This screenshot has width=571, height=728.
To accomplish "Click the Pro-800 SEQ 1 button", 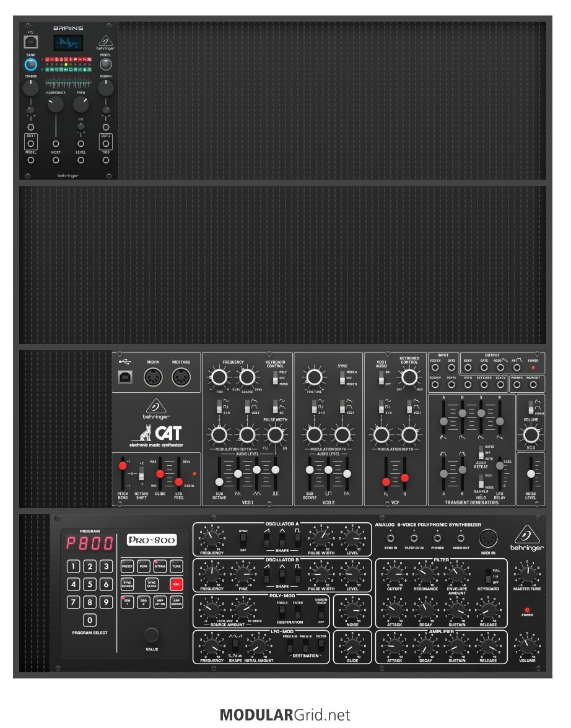I will pos(127,602).
